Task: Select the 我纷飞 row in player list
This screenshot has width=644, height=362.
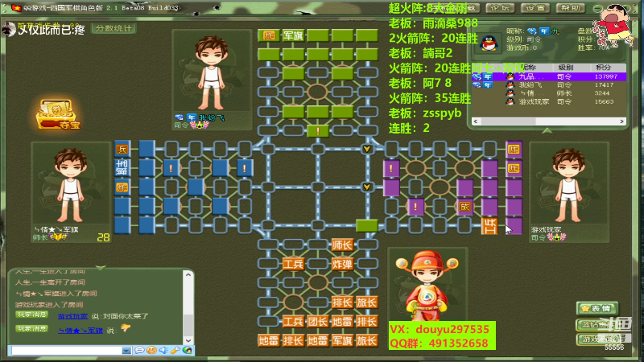Action: (x=549, y=85)
